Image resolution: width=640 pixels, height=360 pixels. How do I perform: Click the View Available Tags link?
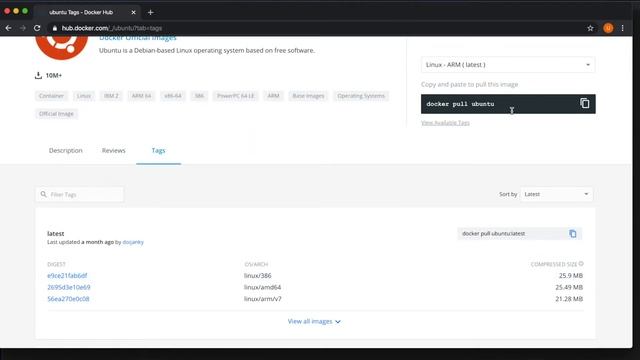click(445, 123)
